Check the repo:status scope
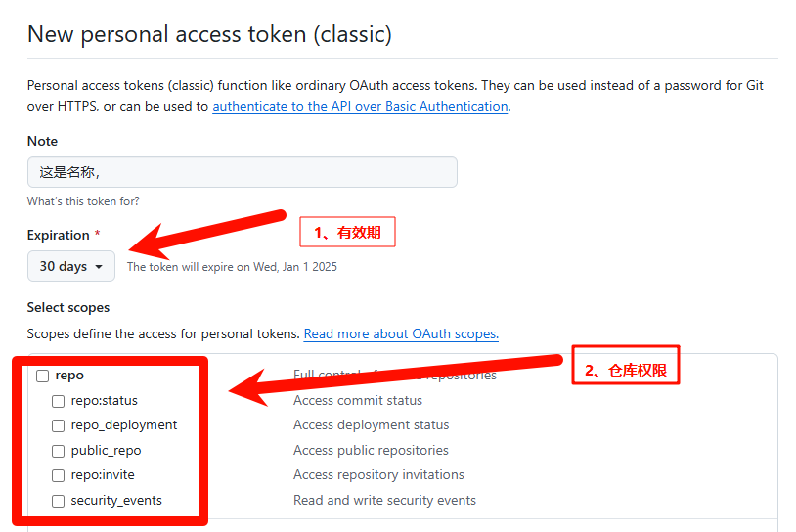 59,401
